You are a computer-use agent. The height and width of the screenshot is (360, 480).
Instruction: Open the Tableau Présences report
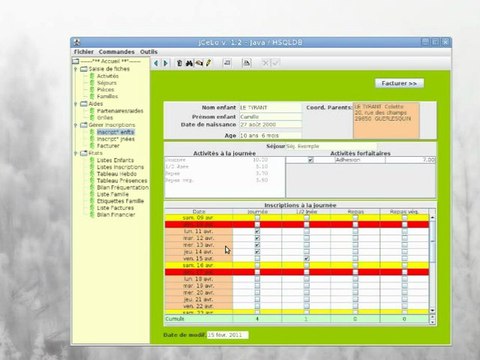122,181
